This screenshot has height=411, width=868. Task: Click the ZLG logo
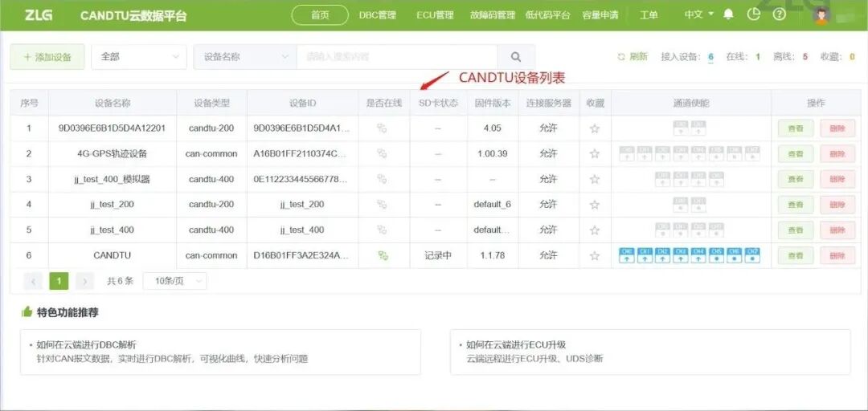[x=39, y=15]
